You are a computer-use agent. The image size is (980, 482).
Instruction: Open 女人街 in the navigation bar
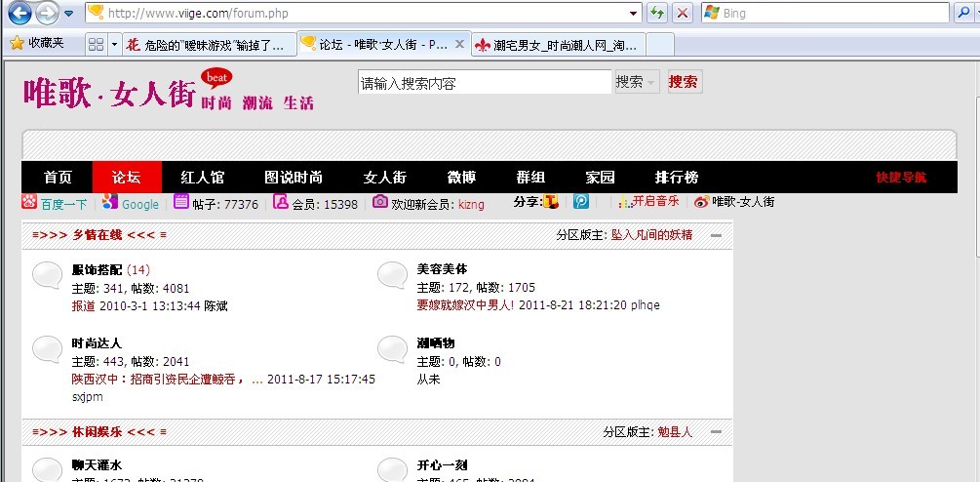tap(385, 178)
